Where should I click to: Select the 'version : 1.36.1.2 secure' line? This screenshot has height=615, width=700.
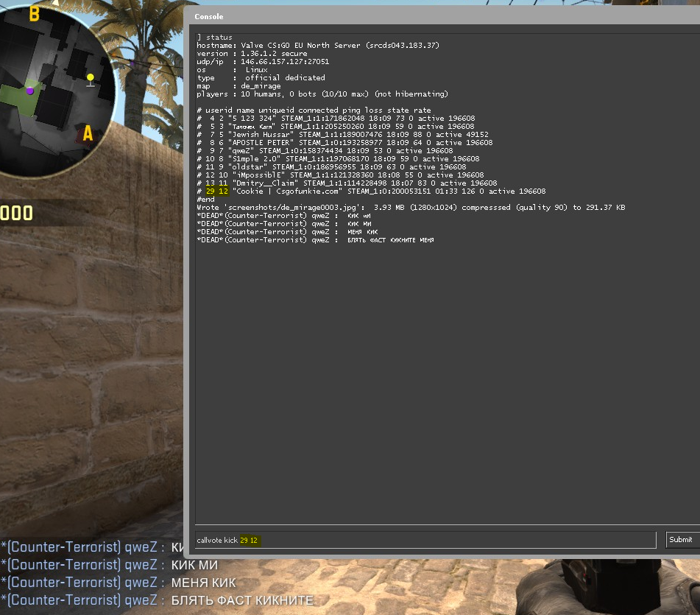(252, 54)
